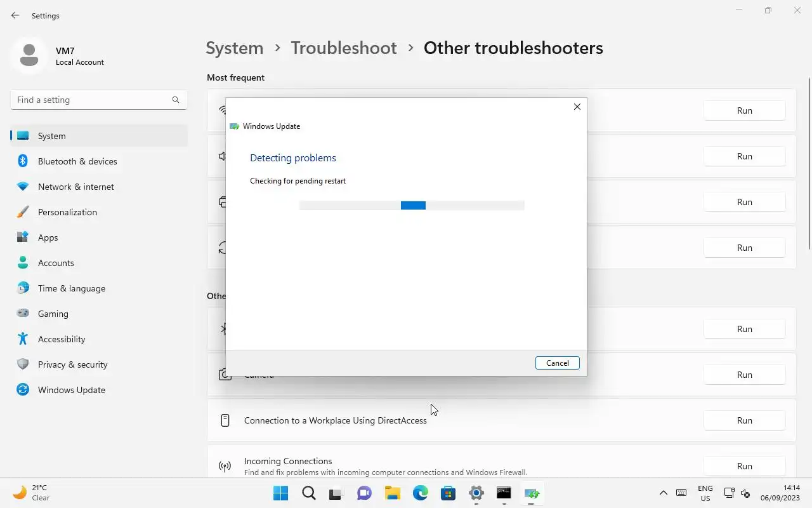Open network and volume quick settings
The image size is (812, 508).
(x=738, y=493)
